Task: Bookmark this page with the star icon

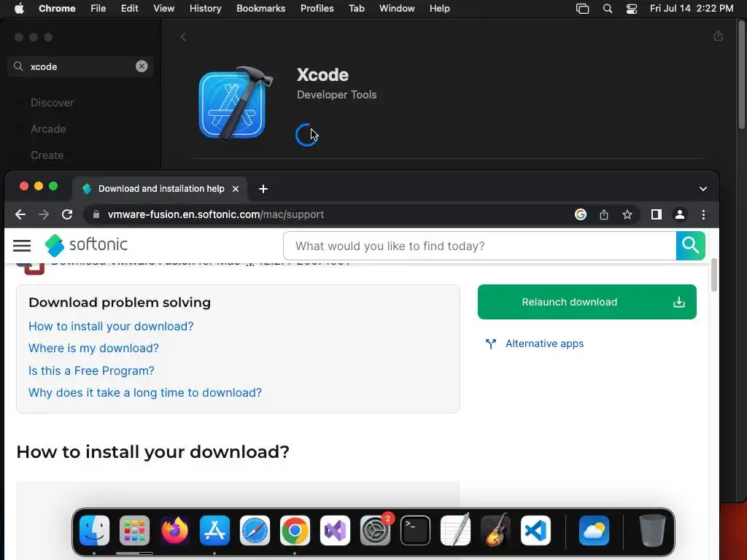Action: coord(627,215)
